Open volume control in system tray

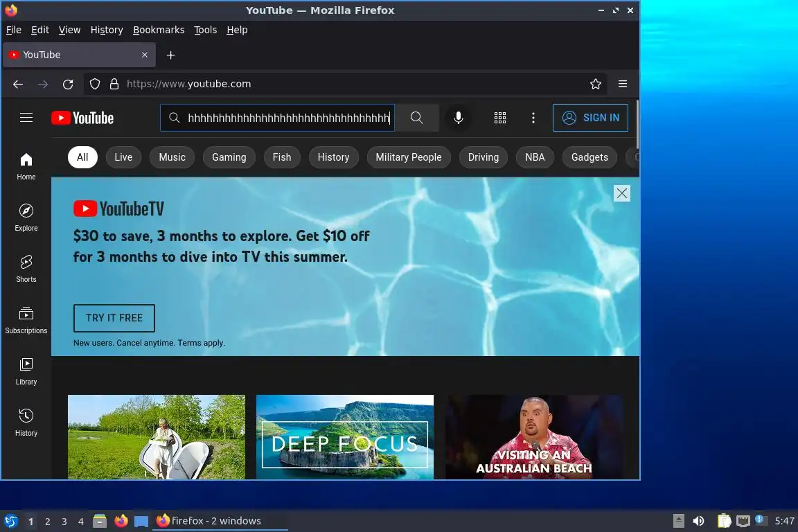pyautogui.click(x=699, y=521)
